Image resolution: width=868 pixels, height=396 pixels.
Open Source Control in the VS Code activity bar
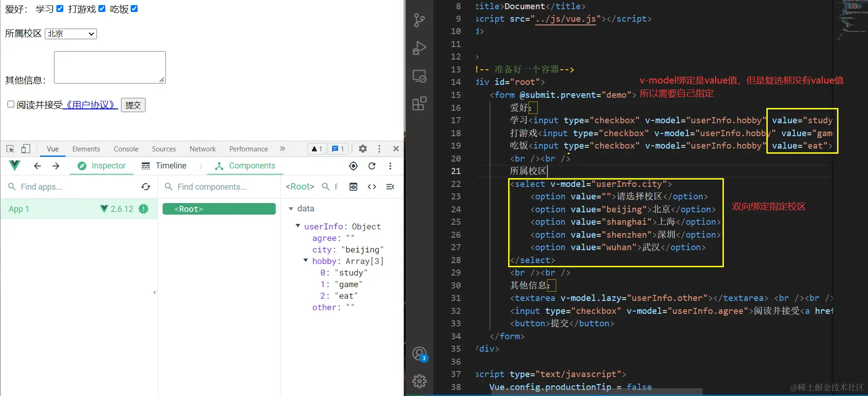419,20
